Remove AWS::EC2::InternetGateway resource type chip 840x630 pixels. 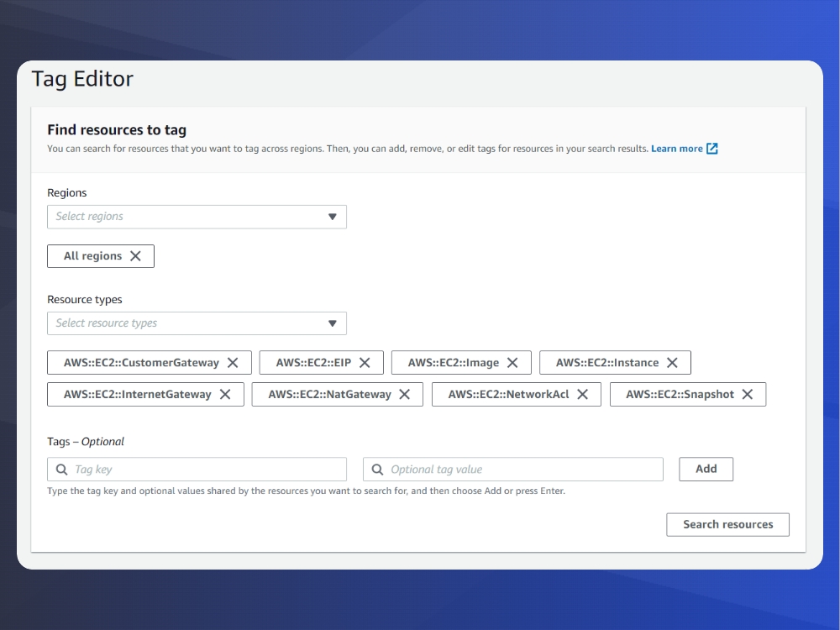225,394
